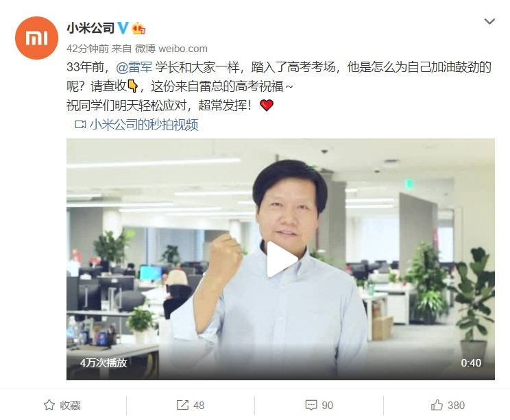The height and width of the screenshot is (420, 510).
Task: Open the 小米公司的秒拍视频 link
Action: point(144,125)
